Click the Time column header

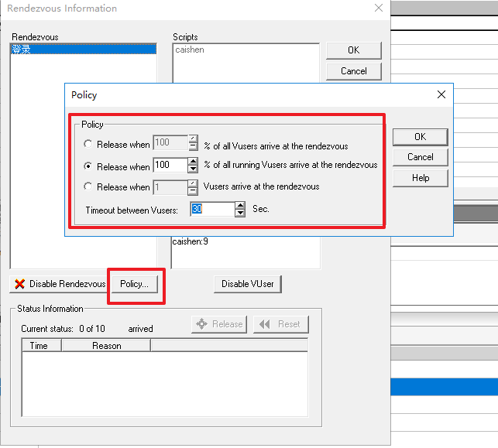[42, 346]
